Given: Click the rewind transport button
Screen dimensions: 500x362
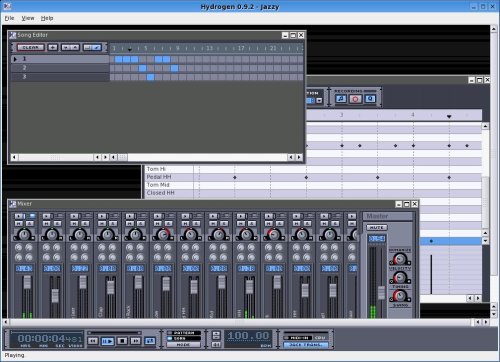Looking at the screenshot, I should point(93,341).
